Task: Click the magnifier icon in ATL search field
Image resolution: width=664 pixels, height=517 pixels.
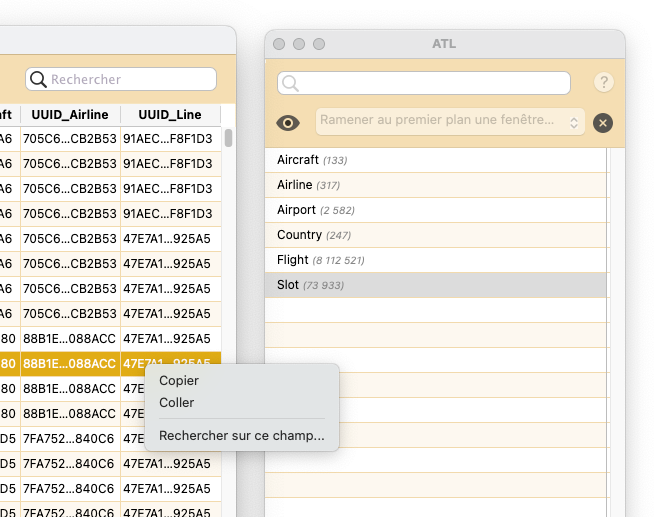Action: pyautogui.click(x=290, y=83)
